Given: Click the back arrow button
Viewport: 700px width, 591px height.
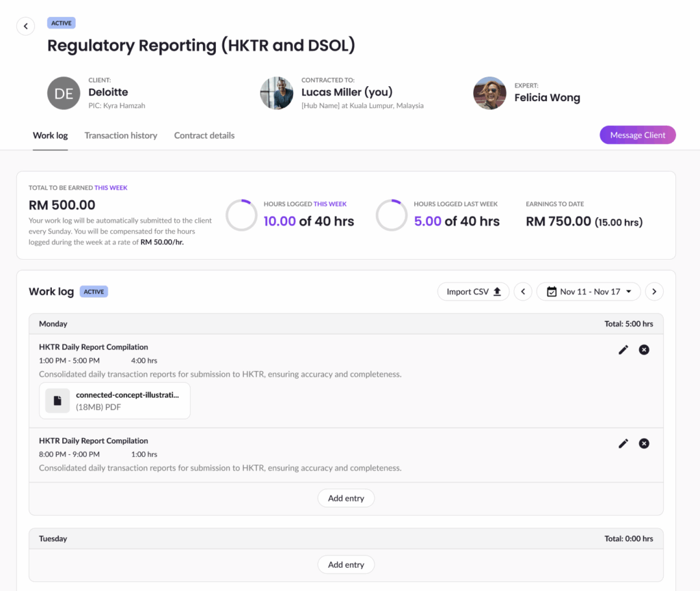Looking at the screenshot, I should coord(25,27).
